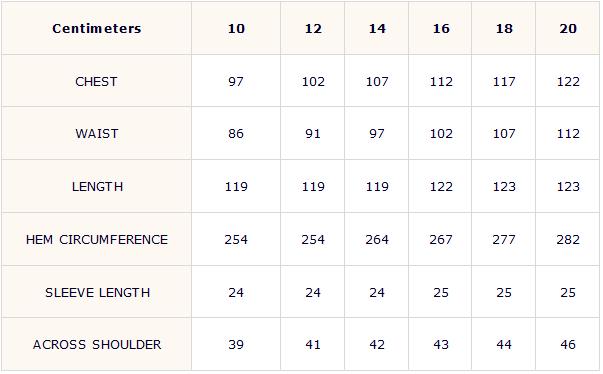Select the size 10 column header
The height and width of the screenshot is (374, 603).
click(236, 28)
